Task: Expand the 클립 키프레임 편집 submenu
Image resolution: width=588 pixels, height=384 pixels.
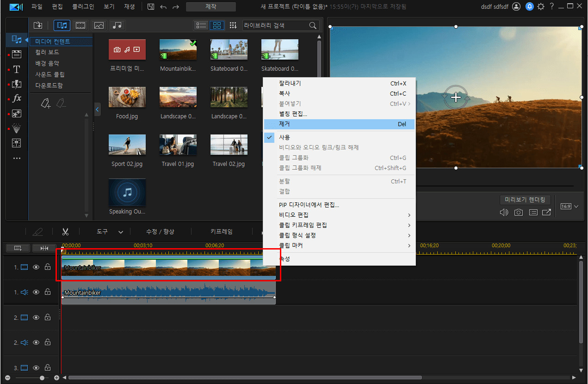Action: [x=339, y=225]
